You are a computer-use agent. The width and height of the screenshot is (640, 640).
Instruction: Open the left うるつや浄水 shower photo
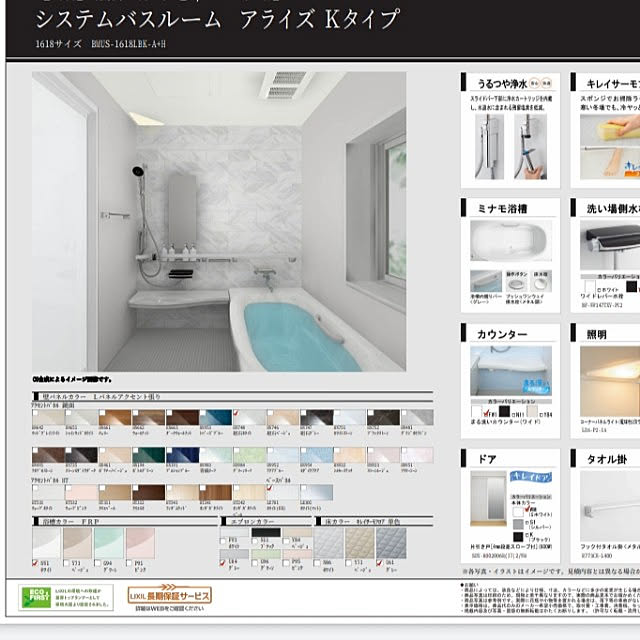[x=489, y=147]
